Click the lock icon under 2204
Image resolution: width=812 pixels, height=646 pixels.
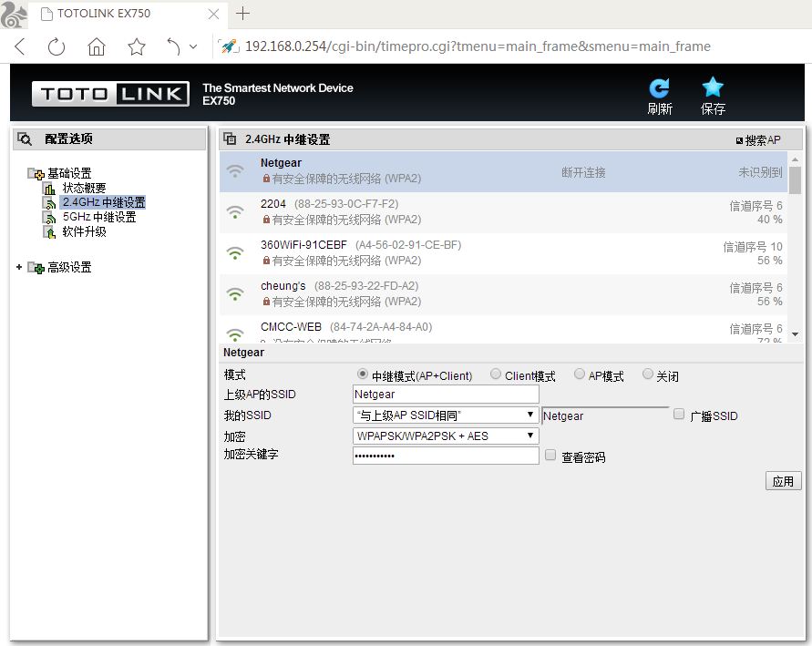[266, 220]
